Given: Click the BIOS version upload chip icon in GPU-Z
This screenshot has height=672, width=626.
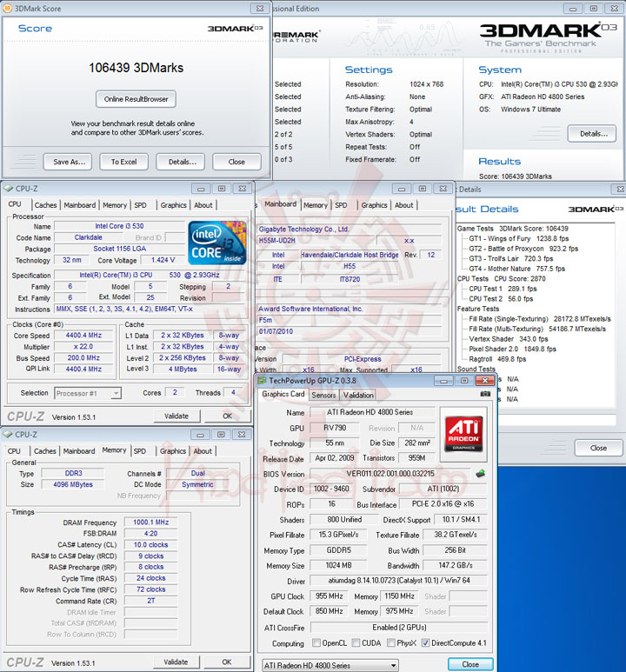Looking at the screenshot, I should pos(480,474).
